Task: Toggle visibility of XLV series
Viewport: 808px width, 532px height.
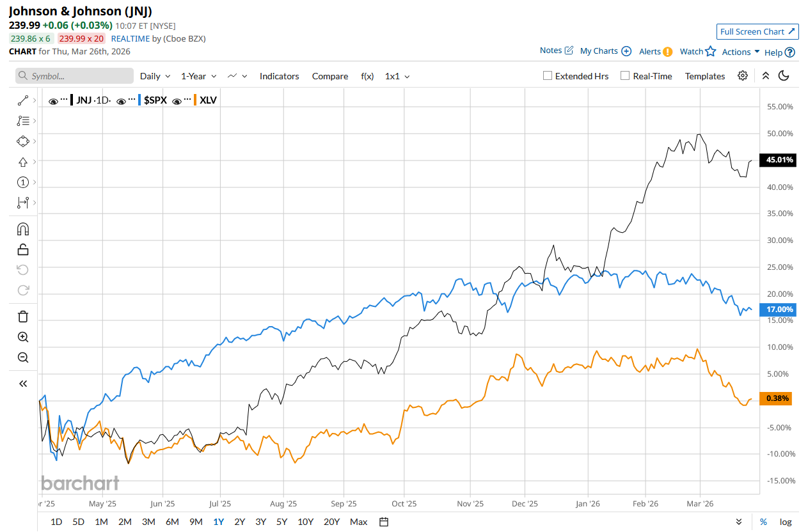Action: tap(177, 100)
